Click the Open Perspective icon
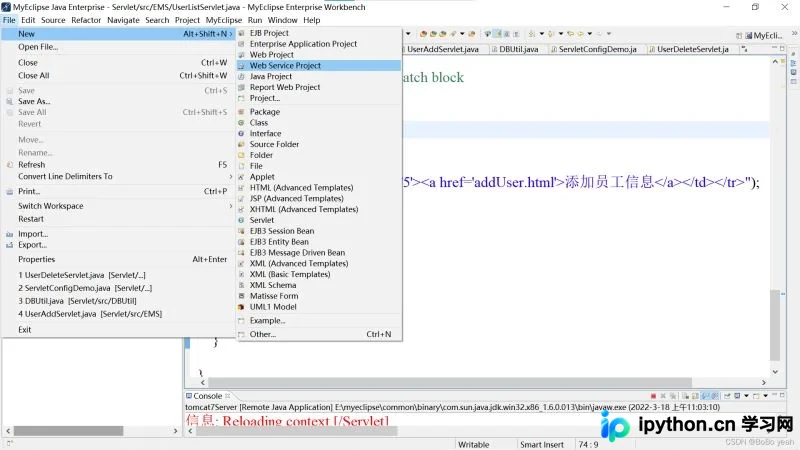The width and height of the screenshot is (800, 450). pos(738,35)
